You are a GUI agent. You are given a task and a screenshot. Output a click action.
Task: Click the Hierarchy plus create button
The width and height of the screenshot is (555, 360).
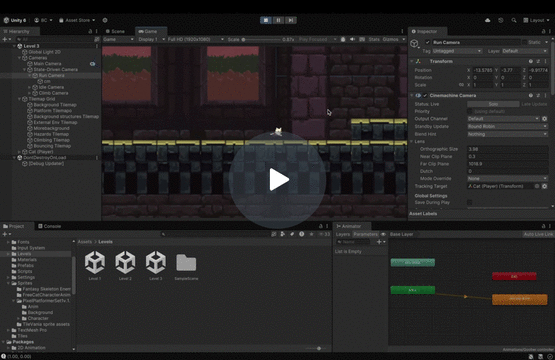[x=6, y=39]
